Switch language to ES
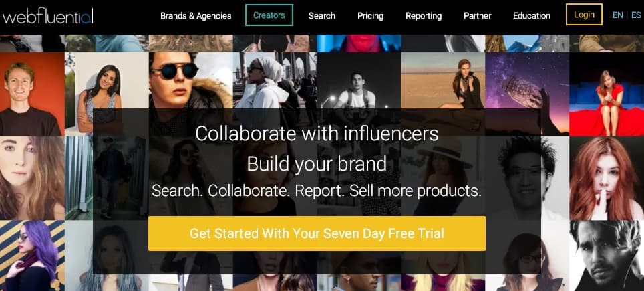This screenshot has height=291, width=644. click(x=636, y=15)
